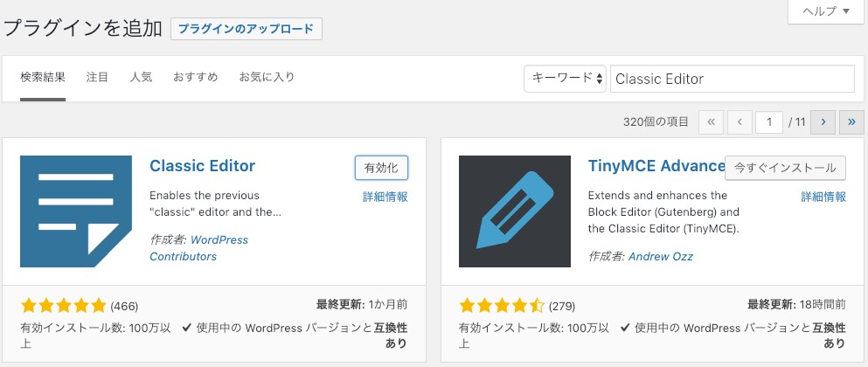Open the お気に入り tab
The image size is (868, 367).
[267, 77]
